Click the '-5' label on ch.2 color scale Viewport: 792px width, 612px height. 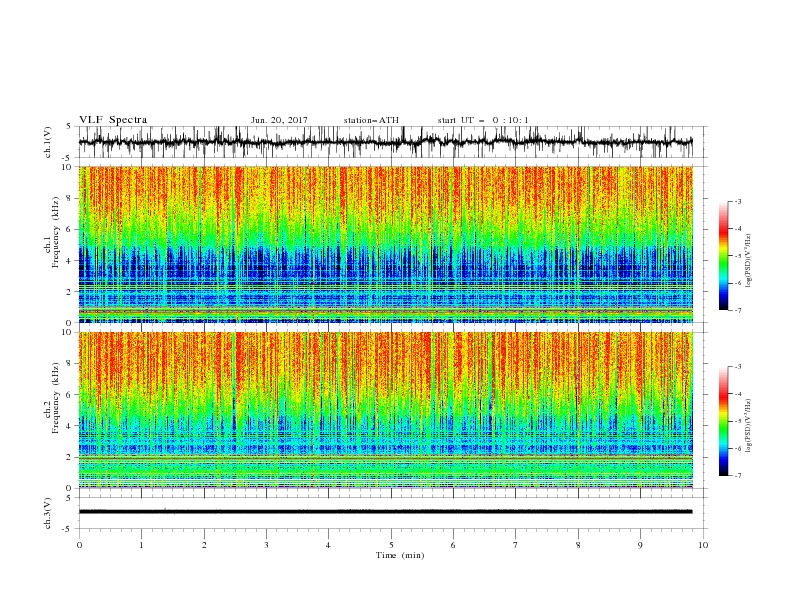[738, 421]
